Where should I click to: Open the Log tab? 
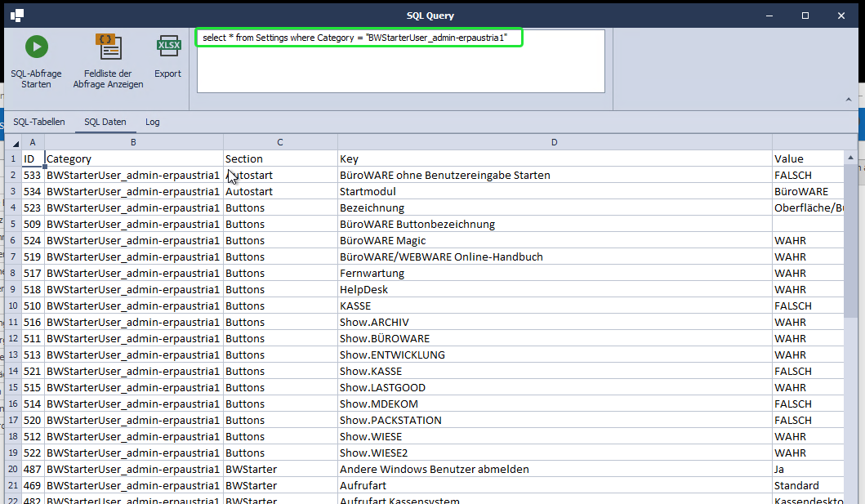(153, 122)
